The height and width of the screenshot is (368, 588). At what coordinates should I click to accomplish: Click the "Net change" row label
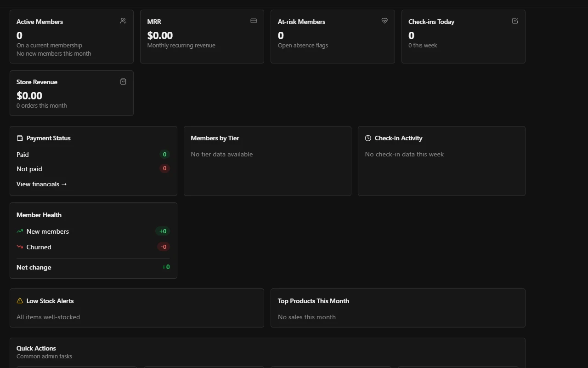tap(34, 267)
